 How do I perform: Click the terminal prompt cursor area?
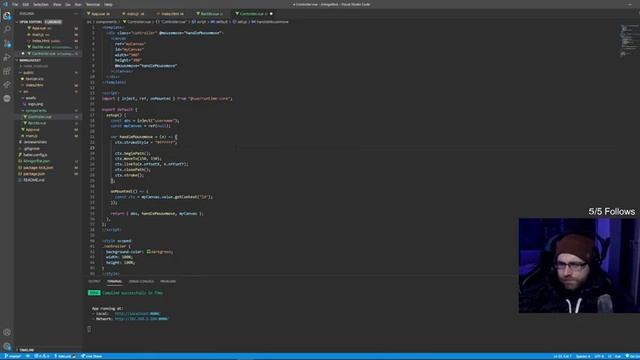pyautogui.click(x=89, y=329)
